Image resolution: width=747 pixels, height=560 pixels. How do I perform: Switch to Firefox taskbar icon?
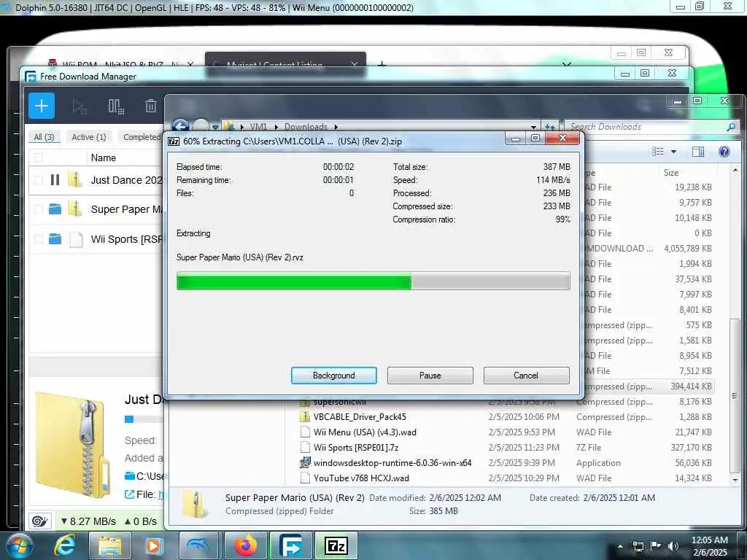(x=245, y=545)
